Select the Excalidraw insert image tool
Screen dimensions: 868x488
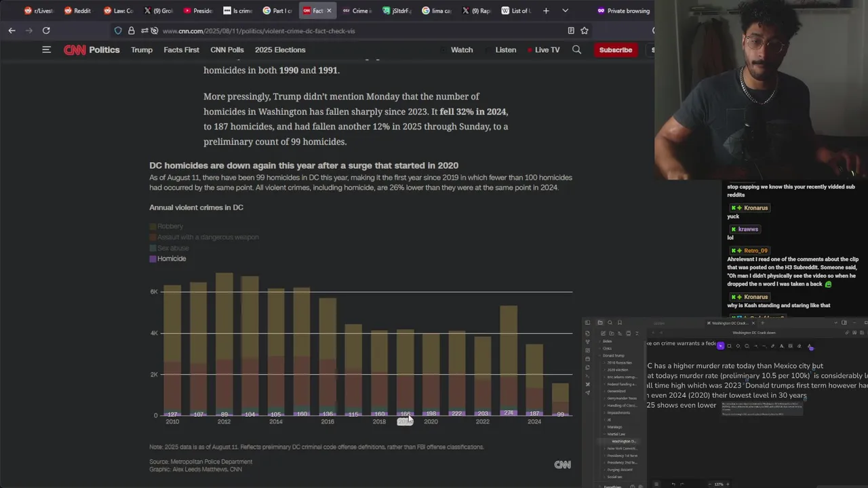790,346
